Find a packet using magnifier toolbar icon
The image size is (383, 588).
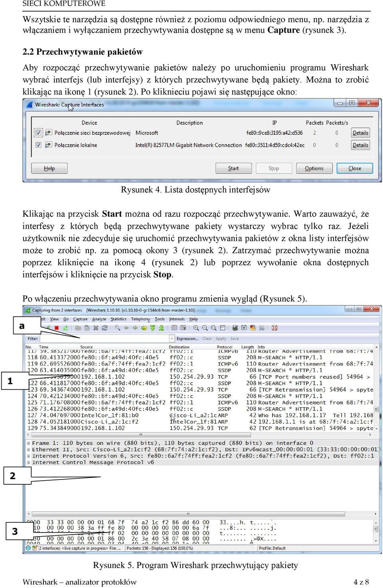point(118,328)
